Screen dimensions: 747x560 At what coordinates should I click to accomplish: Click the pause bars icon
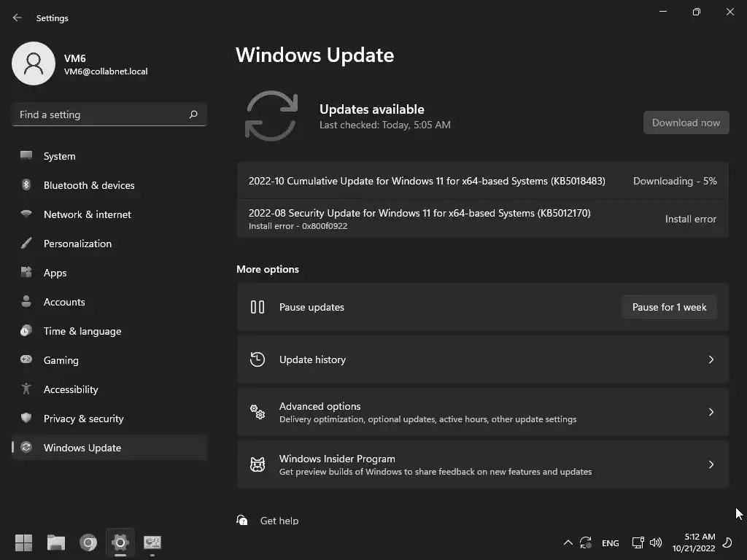coord(258,307)
